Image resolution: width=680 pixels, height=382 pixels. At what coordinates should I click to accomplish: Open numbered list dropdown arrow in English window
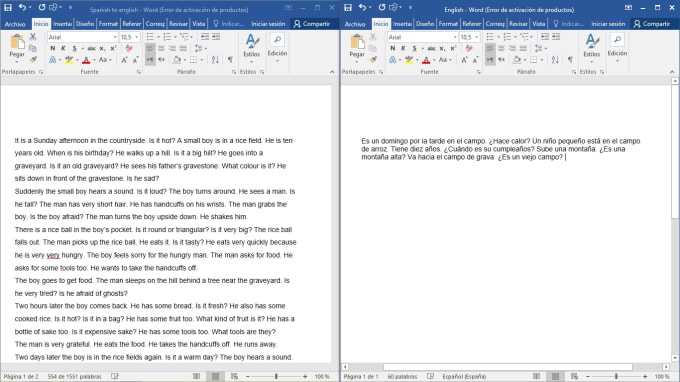[x=515, y=37]
